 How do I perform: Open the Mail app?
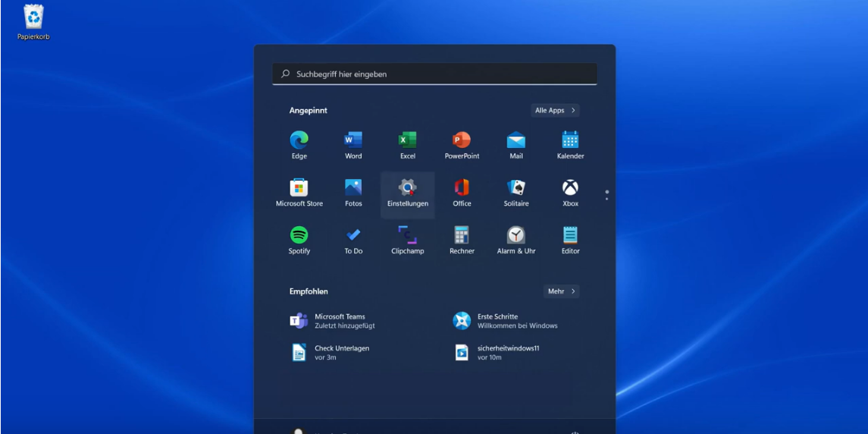516,145
